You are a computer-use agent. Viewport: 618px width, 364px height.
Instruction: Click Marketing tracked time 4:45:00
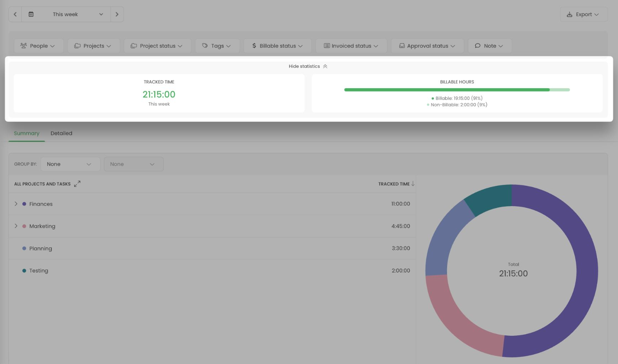click(x=401, y=226)
